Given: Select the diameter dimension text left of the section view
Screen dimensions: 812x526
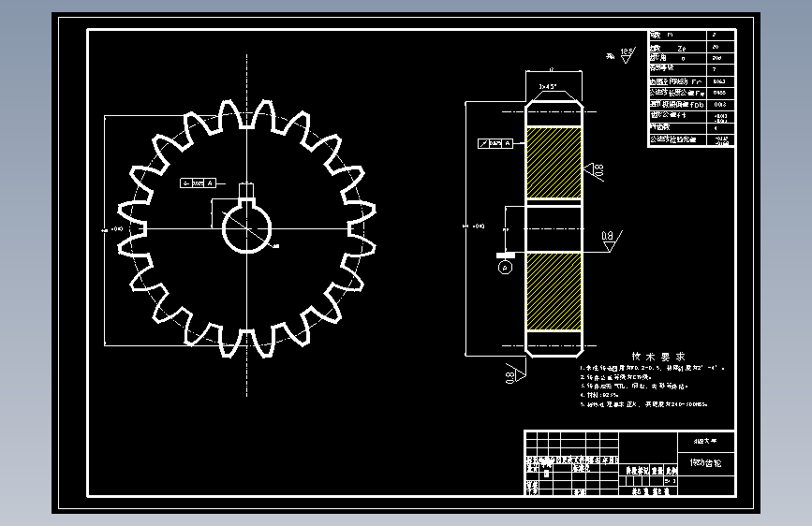Looking at the screenshot, I should tap(474, 226).
